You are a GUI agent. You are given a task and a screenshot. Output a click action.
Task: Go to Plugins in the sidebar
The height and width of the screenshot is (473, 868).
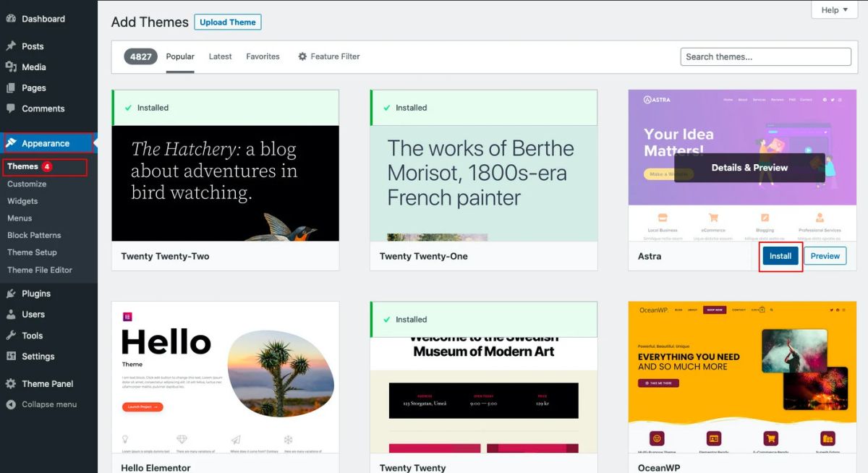(36, 294)
